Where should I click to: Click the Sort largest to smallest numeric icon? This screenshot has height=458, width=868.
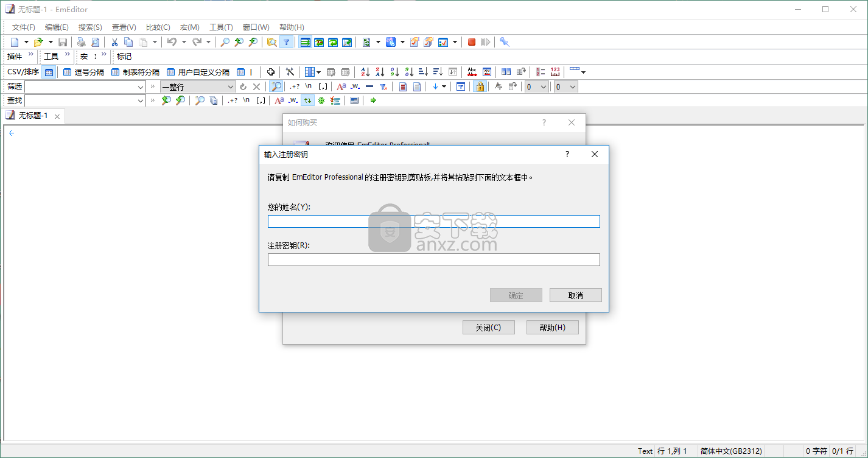409,72
